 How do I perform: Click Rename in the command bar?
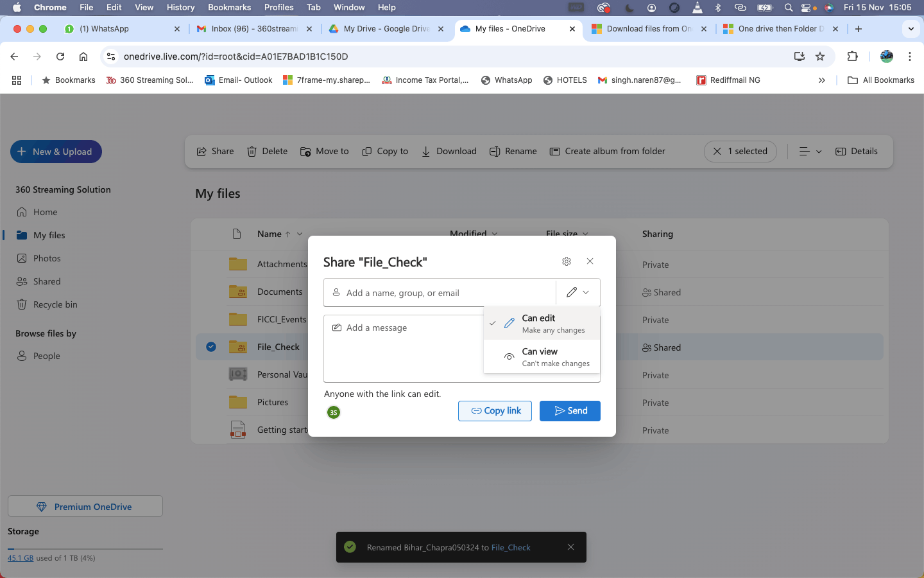pos(513,152)
